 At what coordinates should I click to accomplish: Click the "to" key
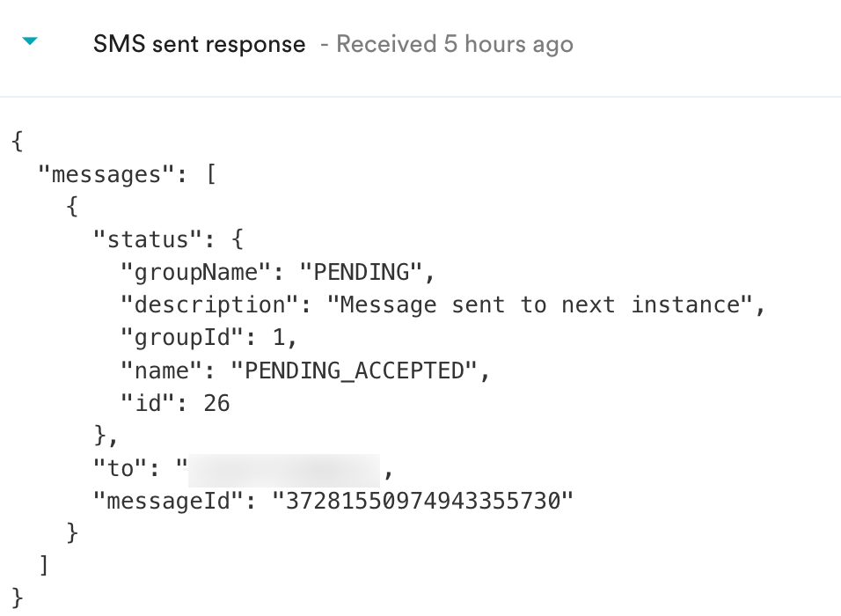(121, 468)
